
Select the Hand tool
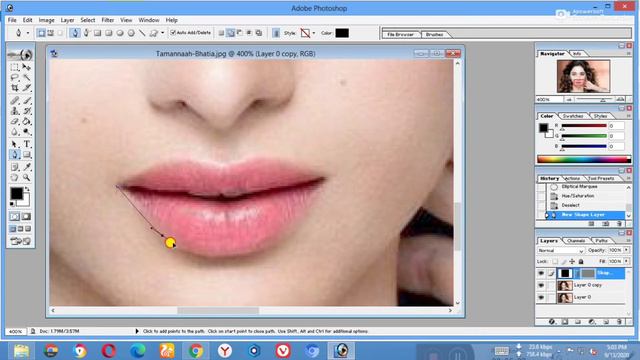pyautogui.click(x=15, y=178)
